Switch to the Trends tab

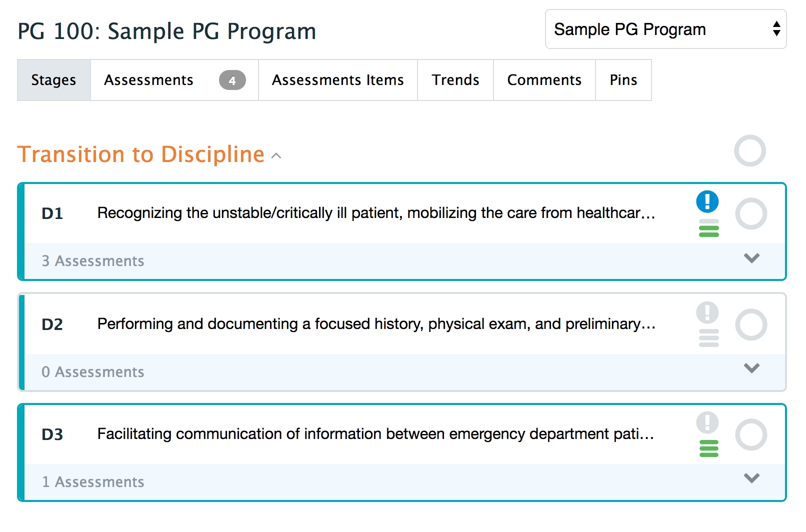tap(455, 80)
